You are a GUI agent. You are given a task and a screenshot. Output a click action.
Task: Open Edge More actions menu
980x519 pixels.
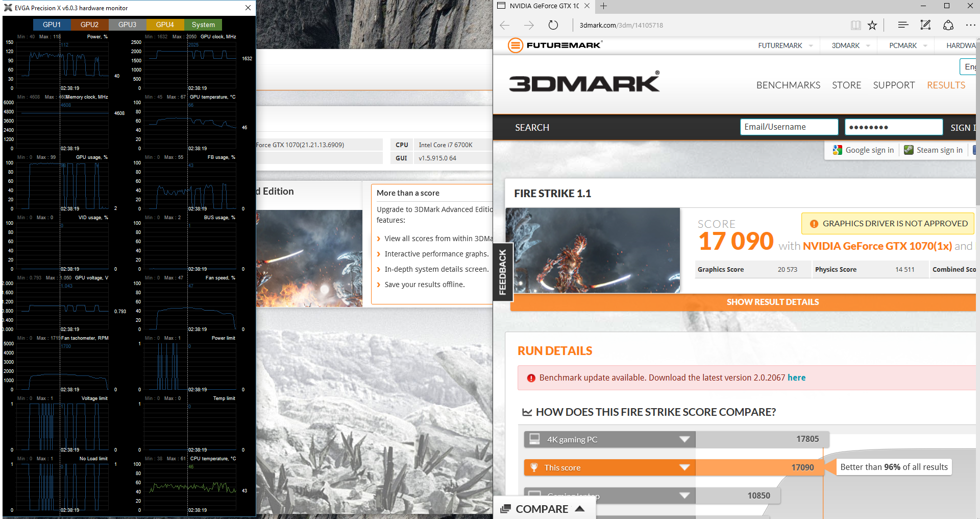(x=970, y=25)
